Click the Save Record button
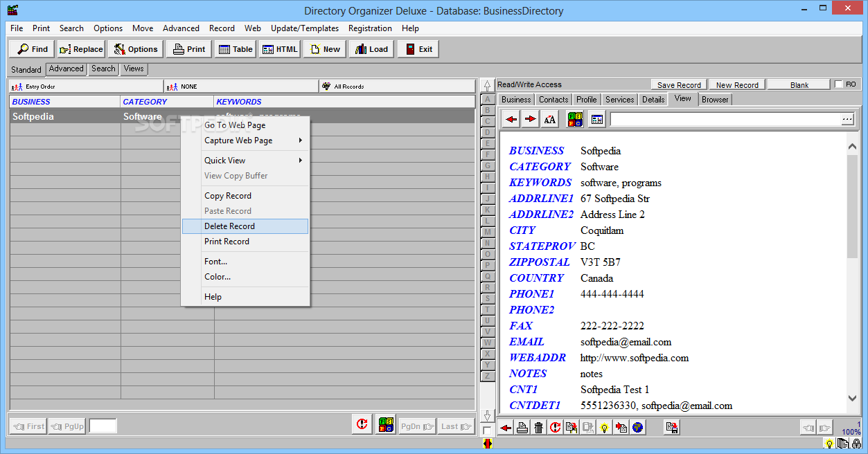The height and width of the screenshot is (454, 868). [679, 85]
